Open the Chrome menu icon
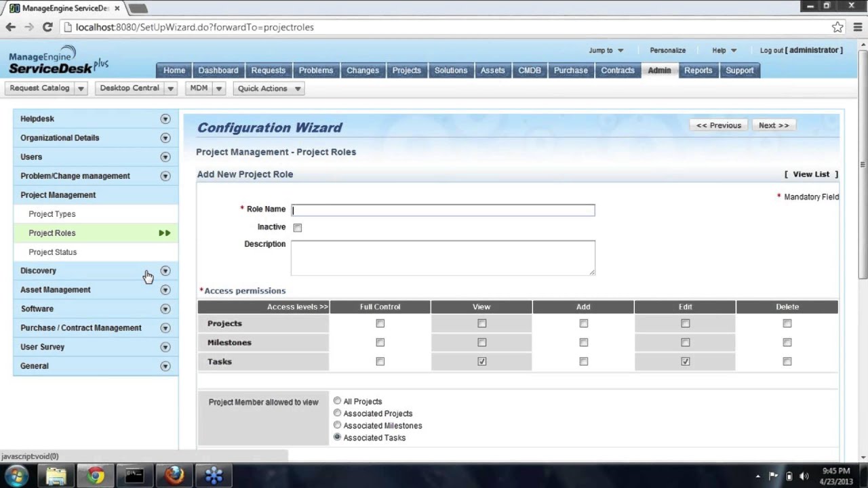 (856, 27)
